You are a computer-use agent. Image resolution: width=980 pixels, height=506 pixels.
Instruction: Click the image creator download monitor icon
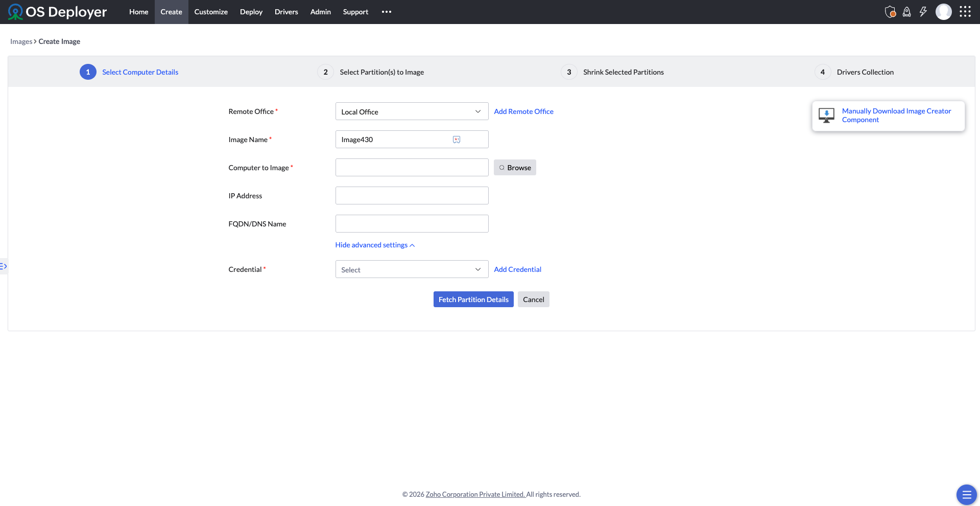[x=826, y=116]
